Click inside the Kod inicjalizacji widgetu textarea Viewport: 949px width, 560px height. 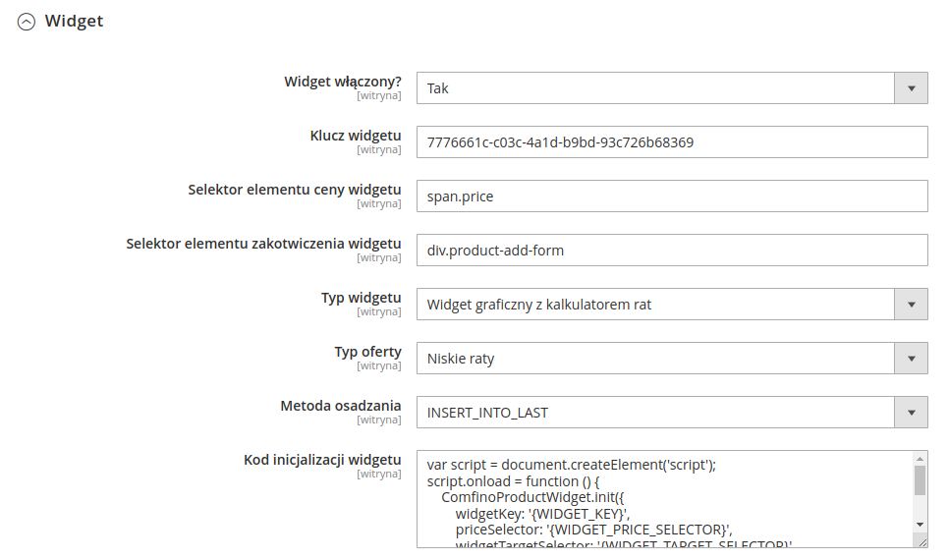click(664, 499)
